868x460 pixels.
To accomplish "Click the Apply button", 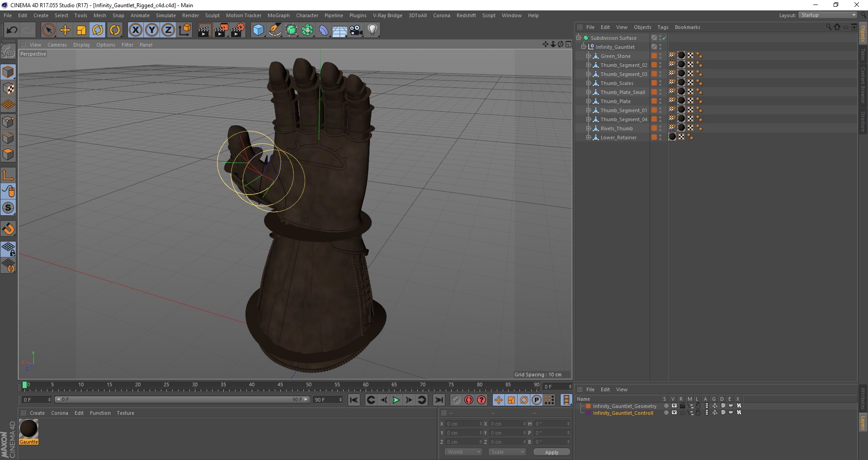I will coord(552,452).
